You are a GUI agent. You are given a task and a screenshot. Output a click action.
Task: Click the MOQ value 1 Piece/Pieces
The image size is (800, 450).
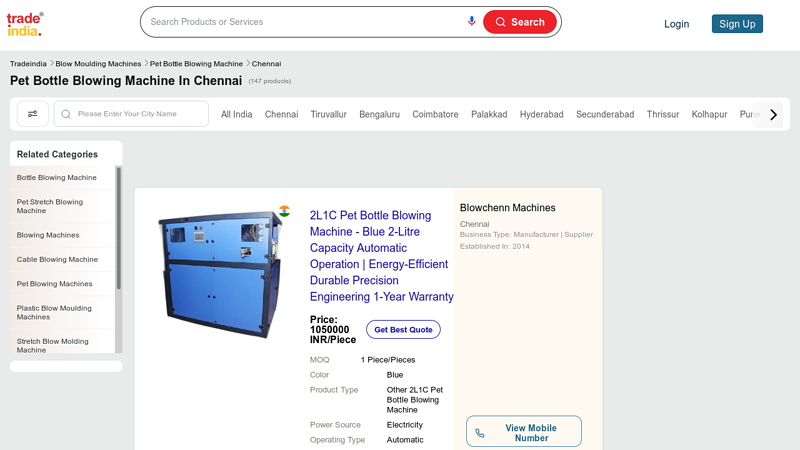pyautogui.click(x=388, y=360)
